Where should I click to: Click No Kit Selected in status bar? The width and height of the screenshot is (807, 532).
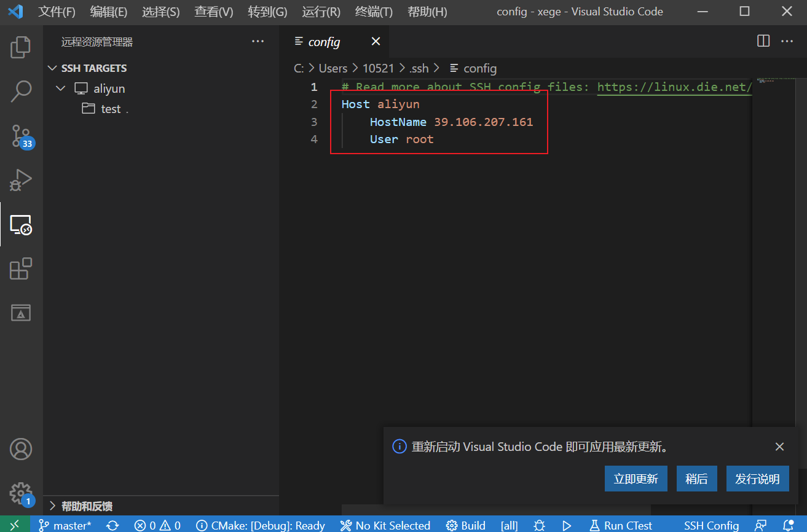click(385, 525)
